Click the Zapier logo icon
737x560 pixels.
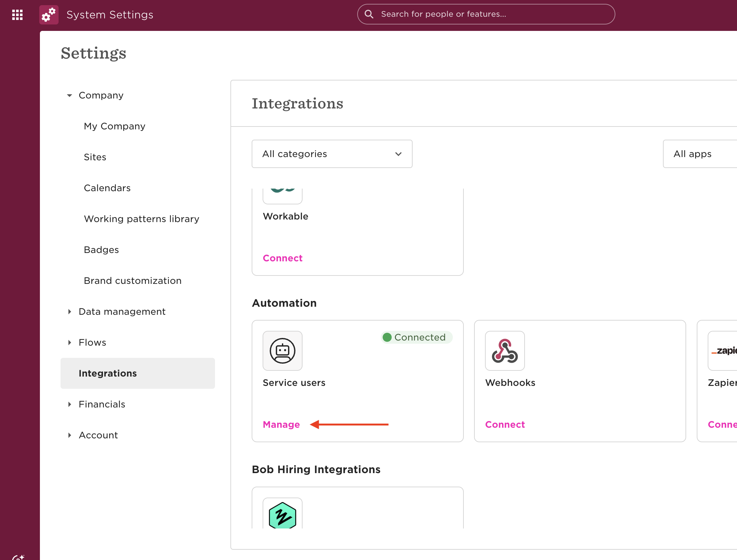click(x=723, y=351)
